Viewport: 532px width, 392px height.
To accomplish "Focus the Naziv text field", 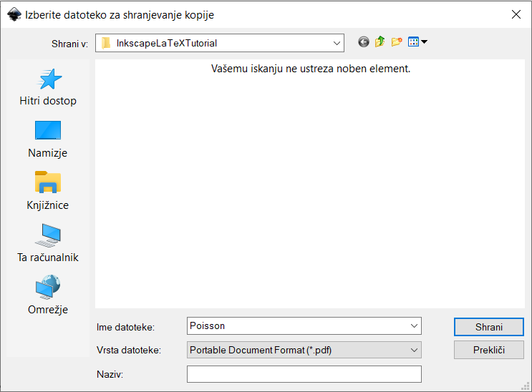I will (x=304, y=374).
